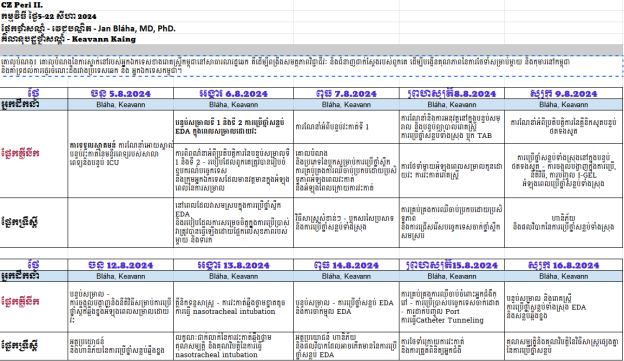Select the 12.8.2024 date header cell
Screen dimensions: 624x361
click(x=121, y=265)
